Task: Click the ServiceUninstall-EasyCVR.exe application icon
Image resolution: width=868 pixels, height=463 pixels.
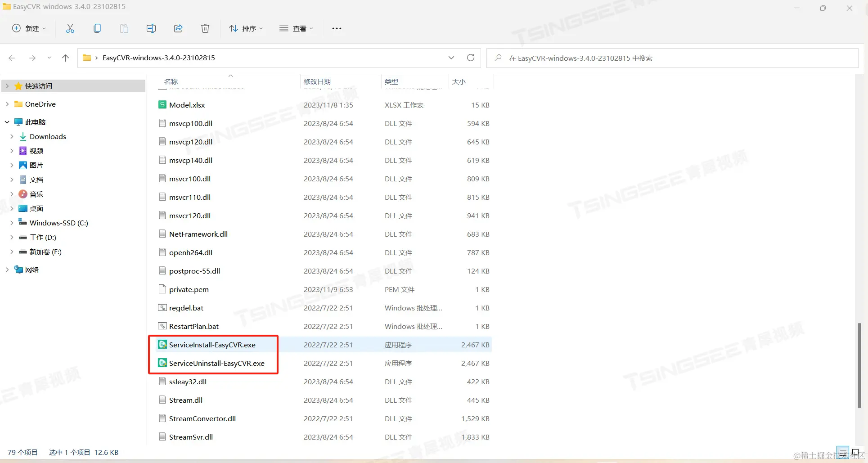Action: coord(162,363)
